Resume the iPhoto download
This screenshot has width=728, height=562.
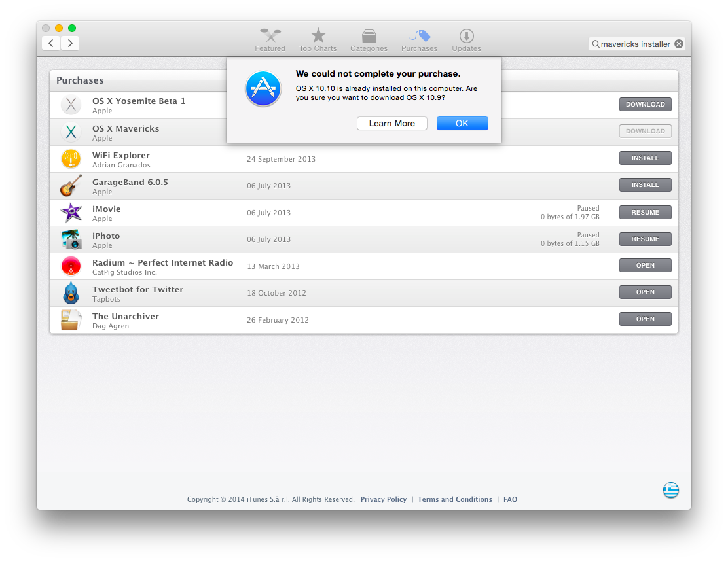pos(645,239)
